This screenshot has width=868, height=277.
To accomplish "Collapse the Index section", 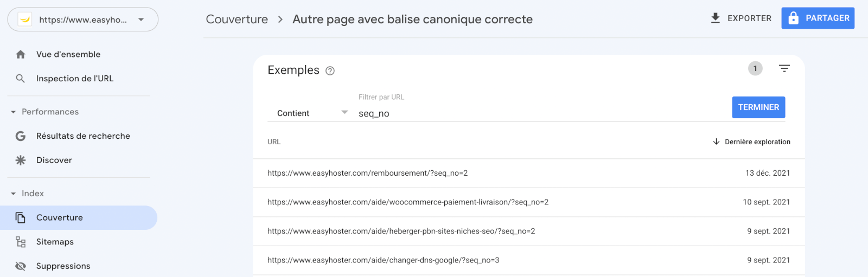I will click(14, 194).
